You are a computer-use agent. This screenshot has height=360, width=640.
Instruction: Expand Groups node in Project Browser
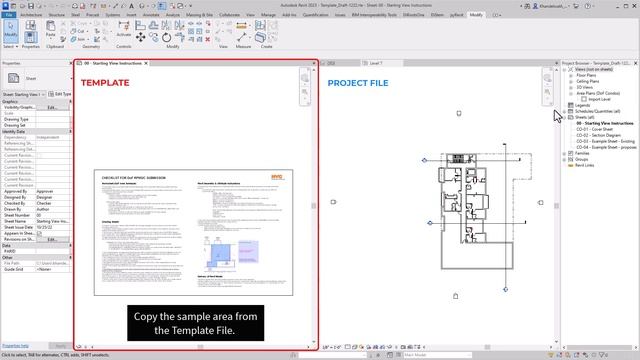coord(564,159)
